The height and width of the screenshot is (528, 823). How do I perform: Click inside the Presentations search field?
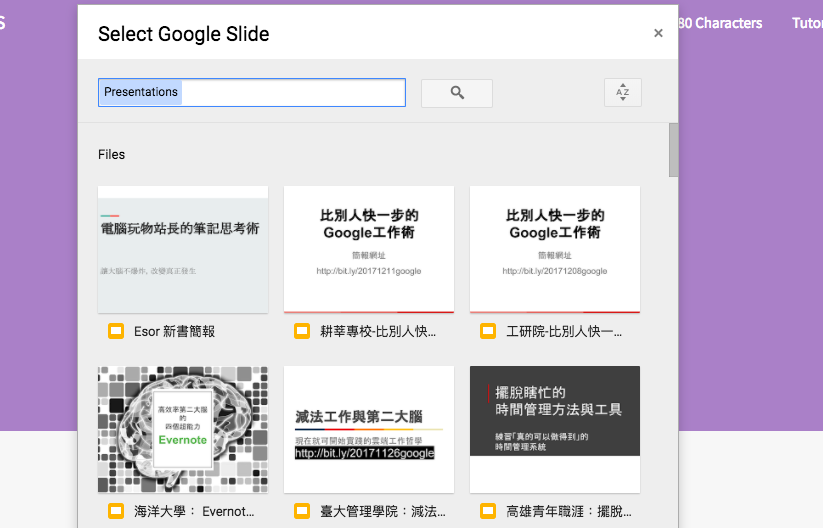pyautogui.click(x=252, y=92)
